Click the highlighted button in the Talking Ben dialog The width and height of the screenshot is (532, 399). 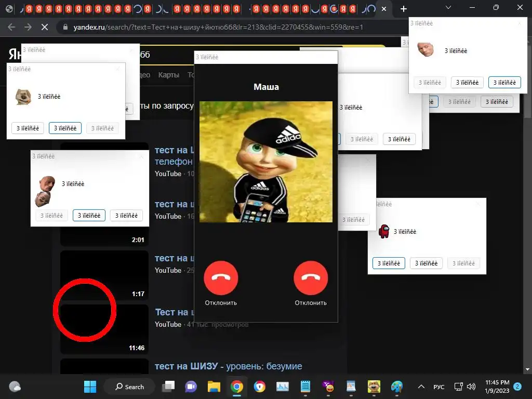coord(65,128)
